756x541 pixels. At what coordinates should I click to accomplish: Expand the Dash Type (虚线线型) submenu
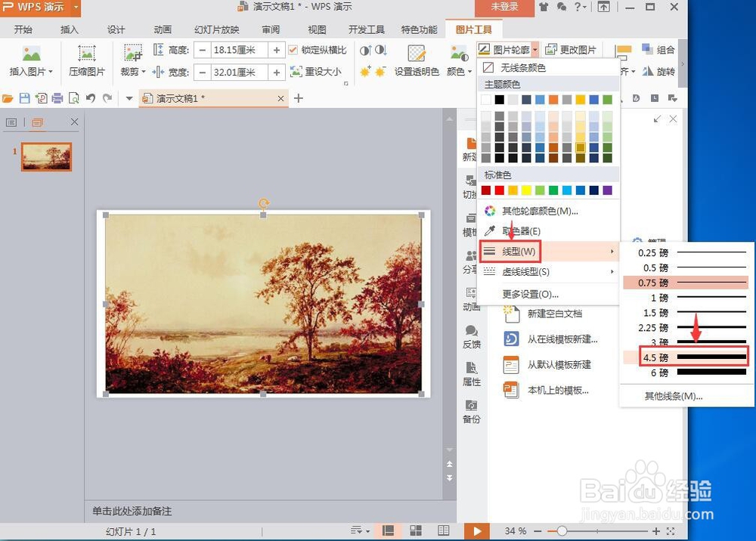[x=548, y=272]
